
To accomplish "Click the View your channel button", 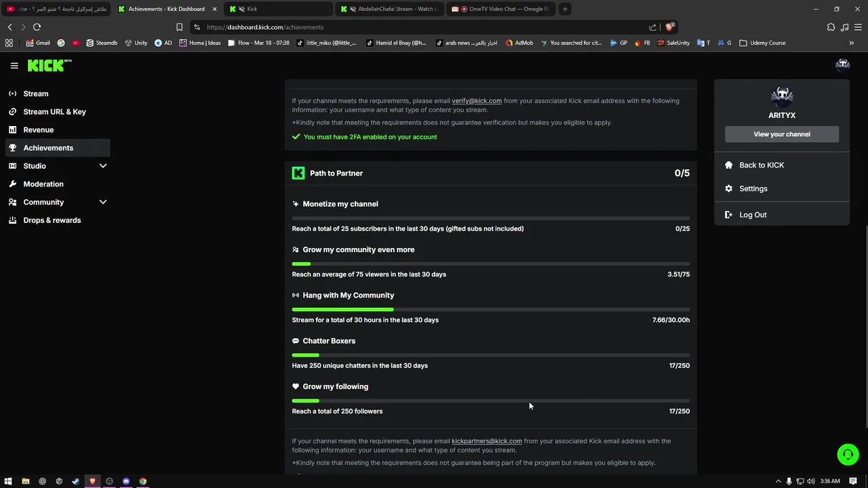I will pyautogui.click(x=781, y=134).
